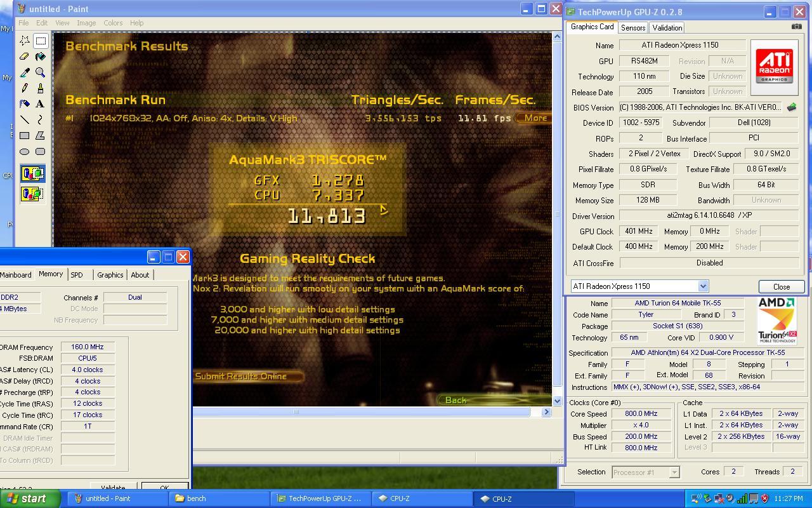Click the Core Speed 800.0 MHz value

pyautogui.click(x=641, y=413)
